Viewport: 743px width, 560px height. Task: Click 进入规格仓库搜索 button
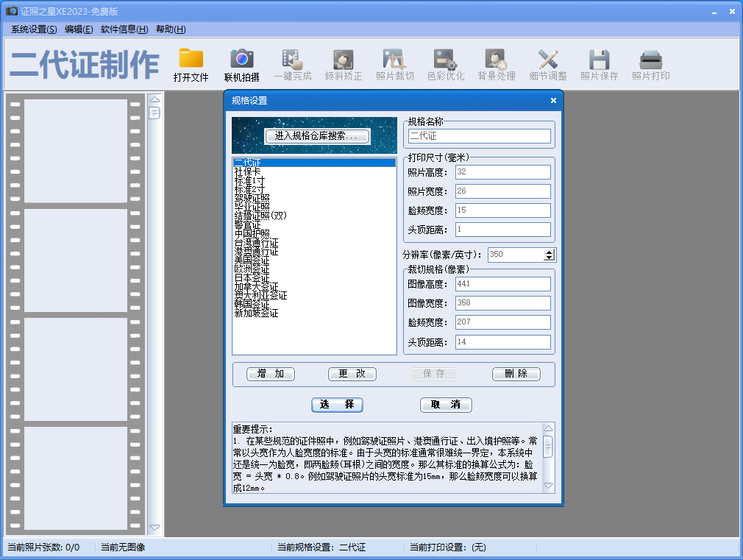pos(317,136)
